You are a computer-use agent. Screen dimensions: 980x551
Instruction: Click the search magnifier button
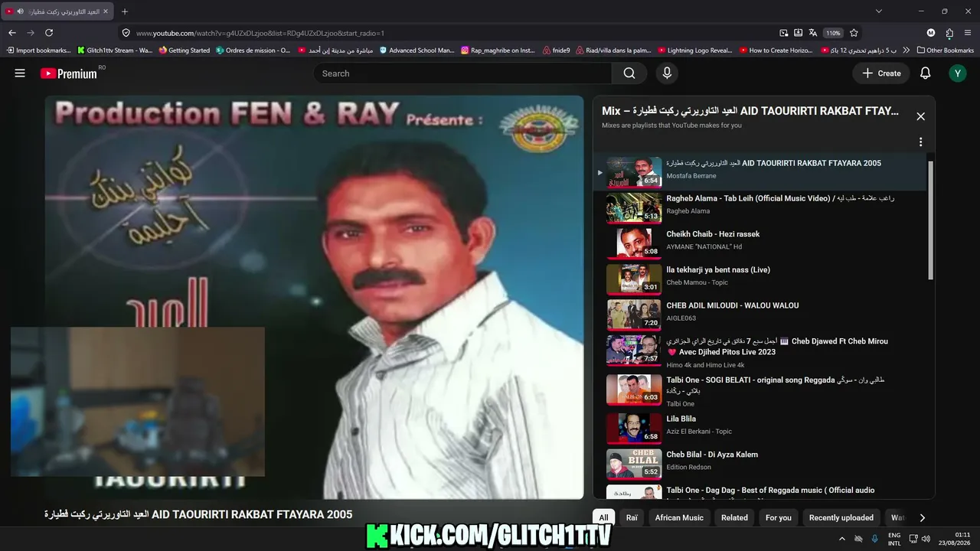tap(629, 73)
